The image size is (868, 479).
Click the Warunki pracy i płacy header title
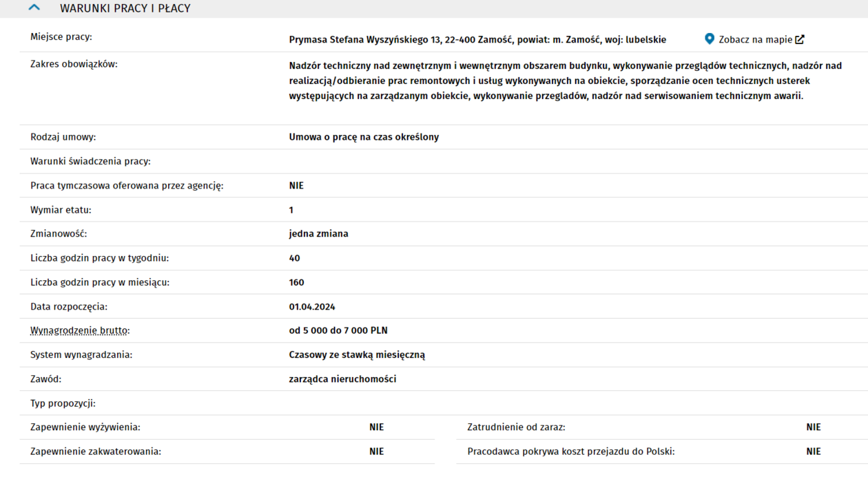click(x=125, y=8)
